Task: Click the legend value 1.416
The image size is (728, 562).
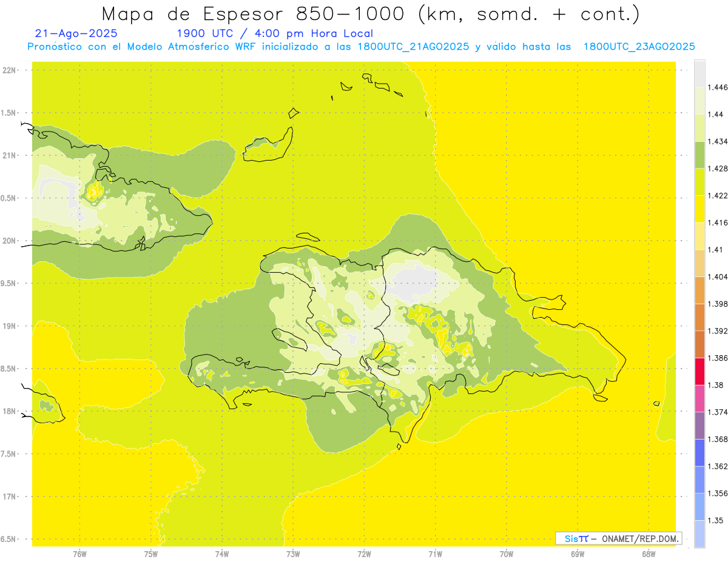Action: (x=719, y=222)
